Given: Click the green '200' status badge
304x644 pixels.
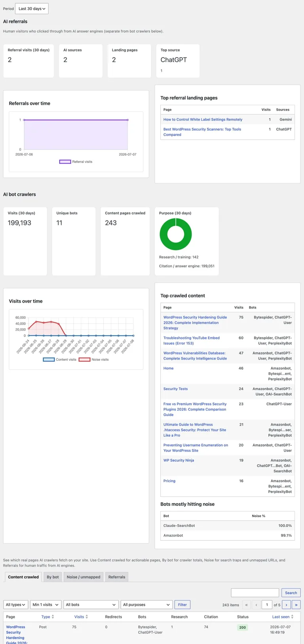Looking at the screenshot, I should [x=243, y=627].
